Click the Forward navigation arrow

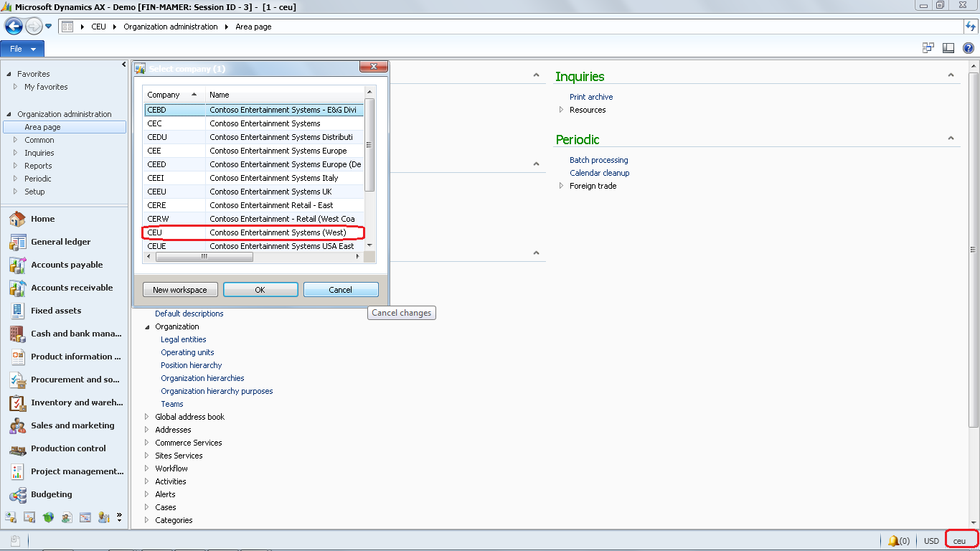pyautogui.click(x=34, y=27)
